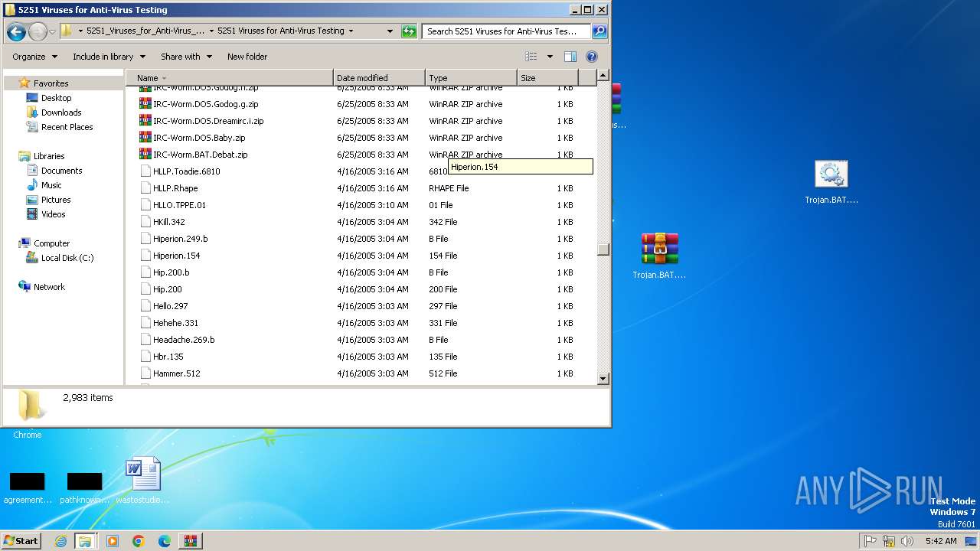Select Videos library

(53, 214)
